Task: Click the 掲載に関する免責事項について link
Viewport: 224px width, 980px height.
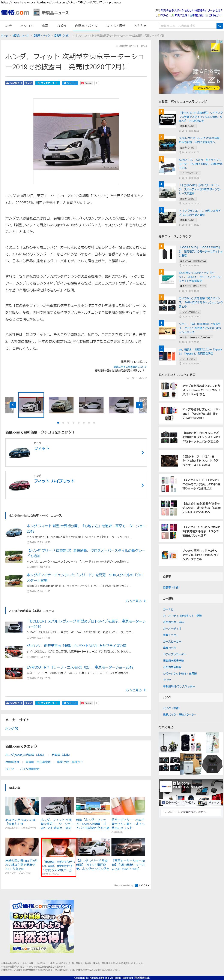Action: (130, 367)
